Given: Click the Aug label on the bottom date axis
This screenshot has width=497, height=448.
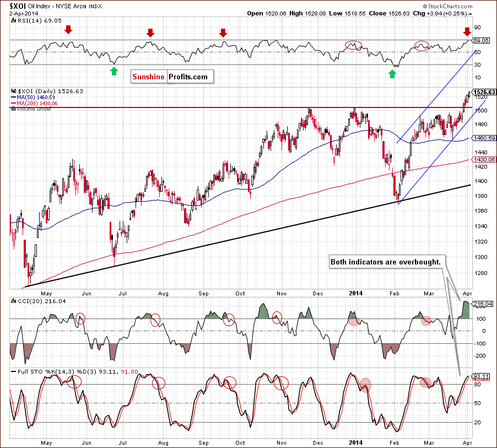Looking at the screenshot, I should tap(163, 443).
